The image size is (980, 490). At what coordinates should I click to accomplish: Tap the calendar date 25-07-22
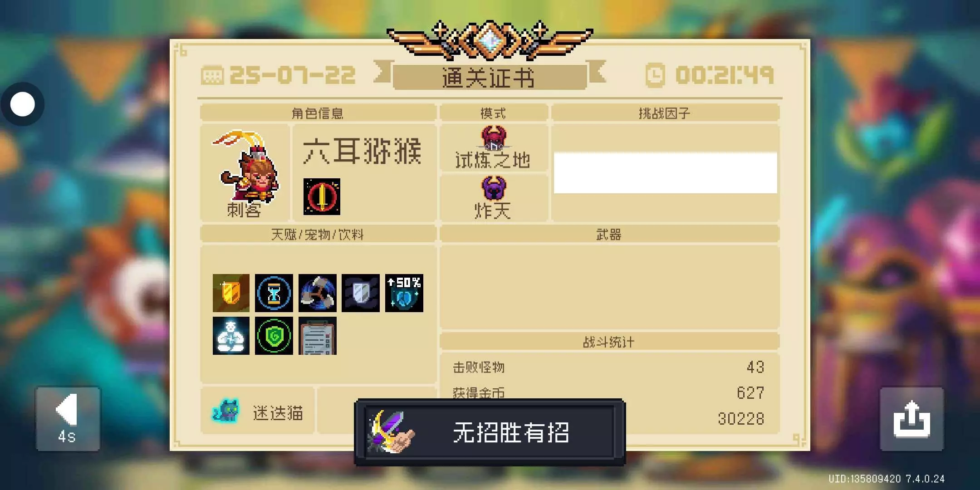click(278, 75)
